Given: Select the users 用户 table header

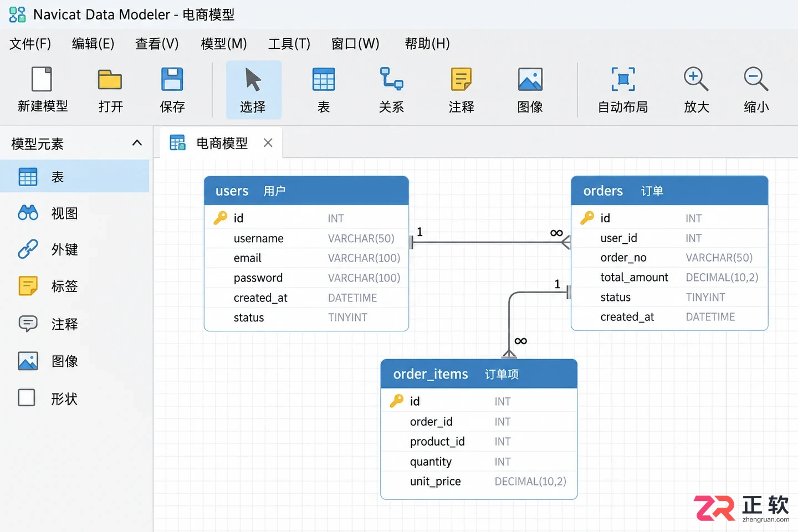Looking at the screenshot, I should pyautogui.click(x=306, y=191).
